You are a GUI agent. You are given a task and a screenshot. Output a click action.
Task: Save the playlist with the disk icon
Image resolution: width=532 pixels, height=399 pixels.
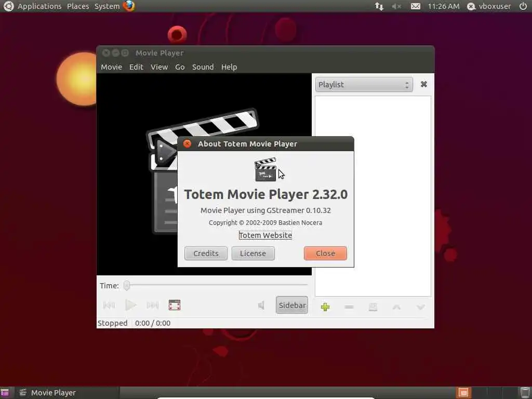373,307
